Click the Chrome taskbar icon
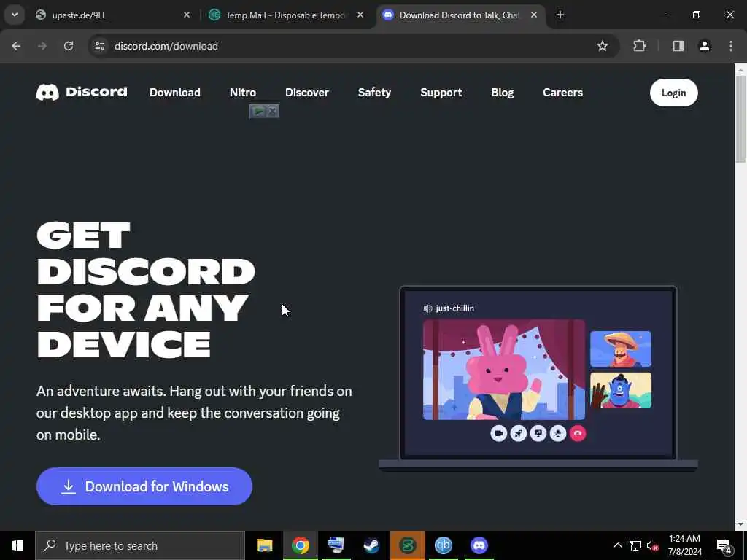Screen dimensions: 747x560 (300, 545)
